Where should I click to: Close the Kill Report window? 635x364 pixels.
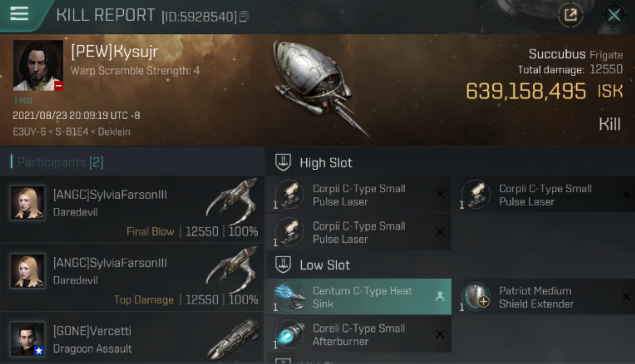coord(614,15)
